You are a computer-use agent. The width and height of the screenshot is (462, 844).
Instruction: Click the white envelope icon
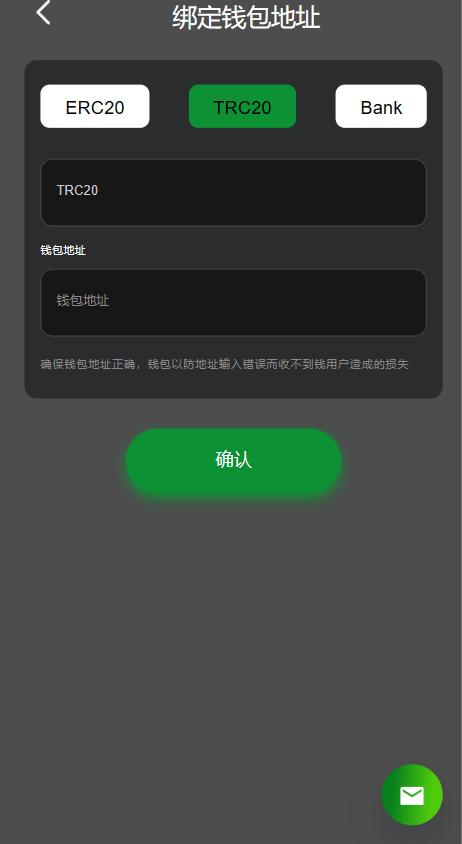click(x=412, y=796)
